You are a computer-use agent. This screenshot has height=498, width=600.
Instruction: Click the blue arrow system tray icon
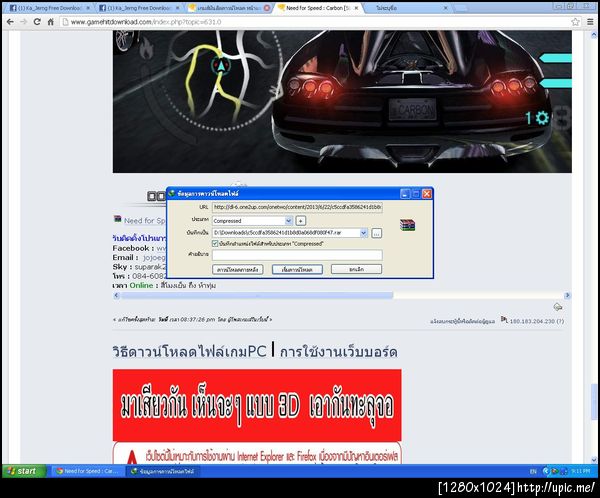coord(546,471)
